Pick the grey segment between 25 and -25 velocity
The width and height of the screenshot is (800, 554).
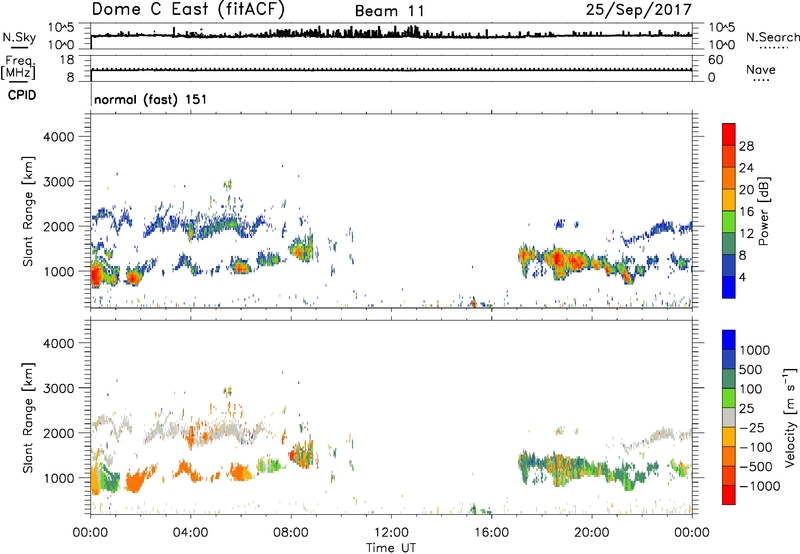pos(729,417)
